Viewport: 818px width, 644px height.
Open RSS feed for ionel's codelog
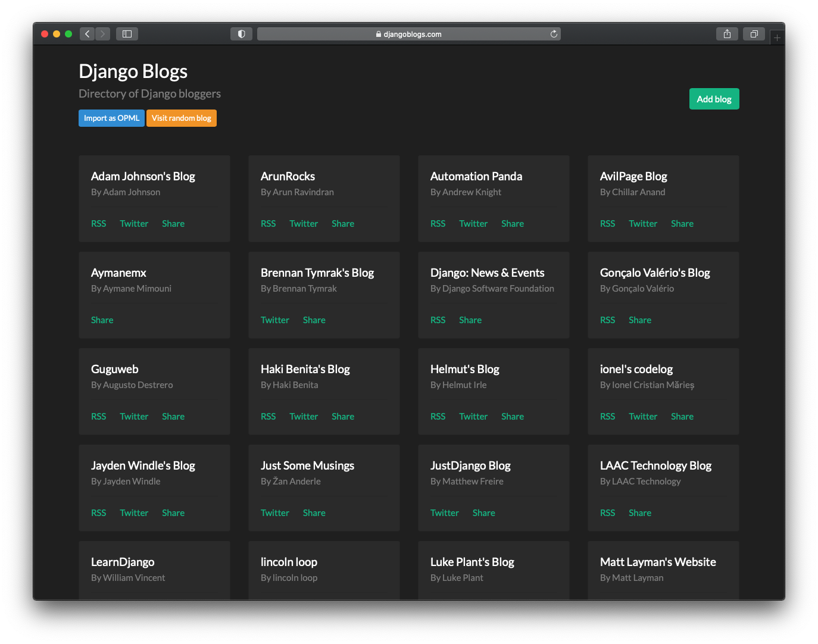(608, 417)
